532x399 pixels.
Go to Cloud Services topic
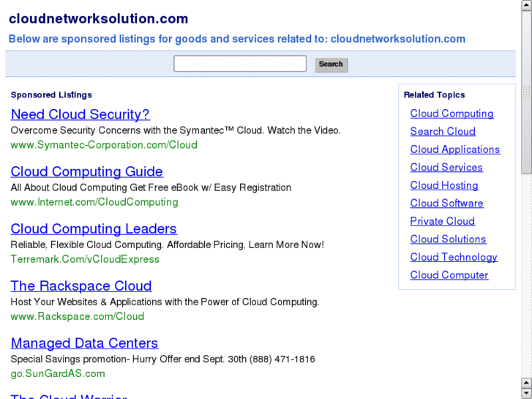click(x=446, y=168)
